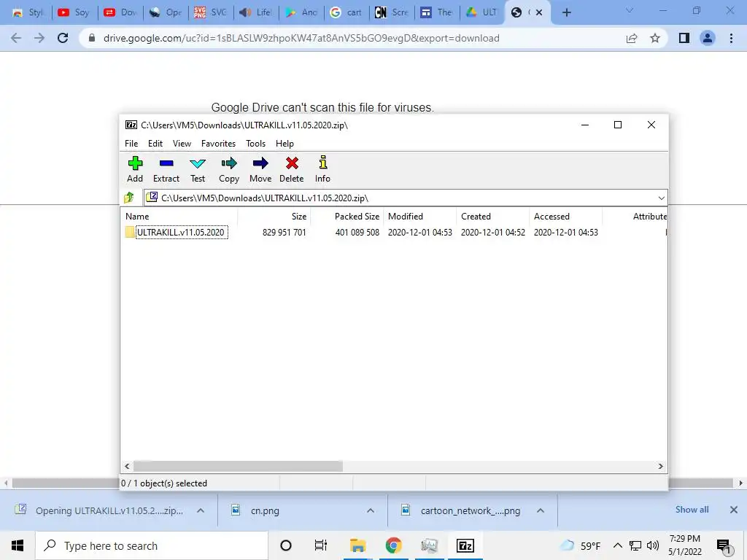Click the share page icon in address bar
The height and width of the screenshot is (560, 747).
point(632,38)
